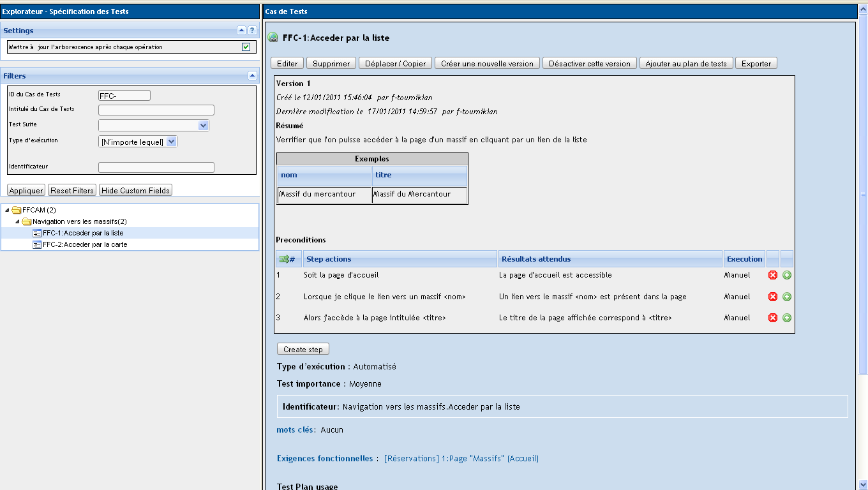
Task: Click the Intitulé du Cas de Tests field
Action: click(x=156, y=110)
